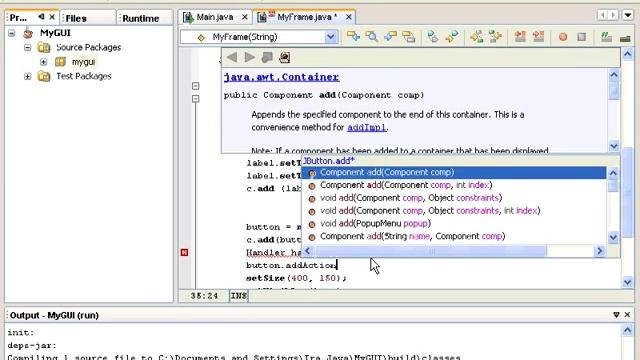Collapse the MyGUI project node
This screenshot has width=640, height=360.
[12, 33]
